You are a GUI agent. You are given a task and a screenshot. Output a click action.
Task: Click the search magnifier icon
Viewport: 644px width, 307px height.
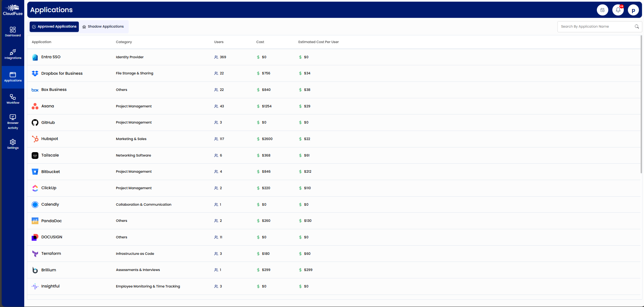(x=637, y=27)
